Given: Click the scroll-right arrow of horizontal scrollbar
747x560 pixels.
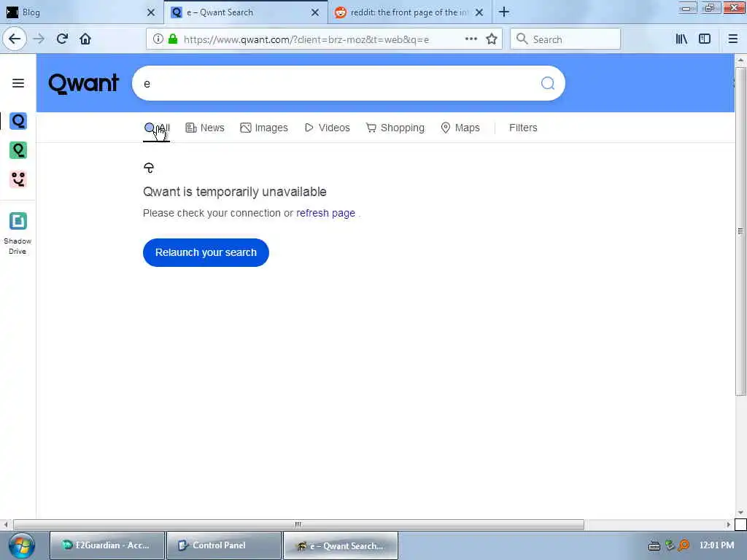Looking at the screenshot, I should pos(729,524).
